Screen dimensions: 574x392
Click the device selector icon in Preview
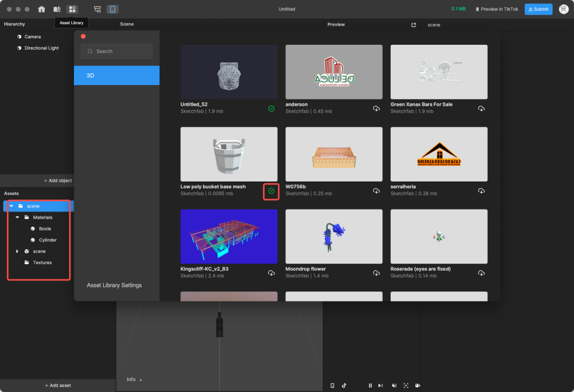(x=332, y=385)
